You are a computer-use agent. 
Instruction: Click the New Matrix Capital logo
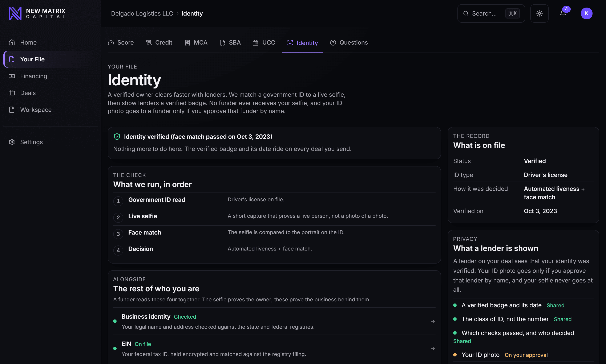point(37,13)
